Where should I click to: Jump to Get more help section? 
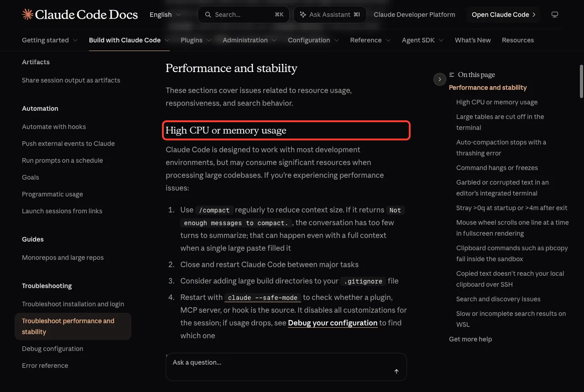[470, 339]
